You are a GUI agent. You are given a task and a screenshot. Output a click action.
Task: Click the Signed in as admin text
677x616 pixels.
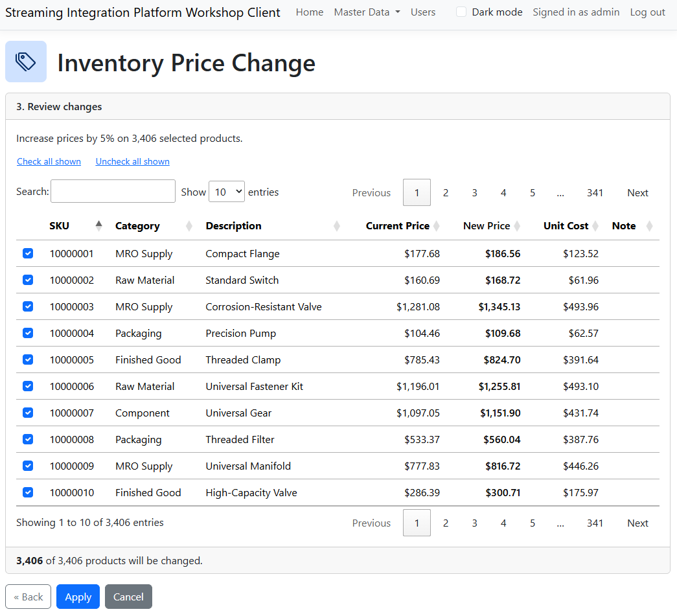tap(576, 12)
